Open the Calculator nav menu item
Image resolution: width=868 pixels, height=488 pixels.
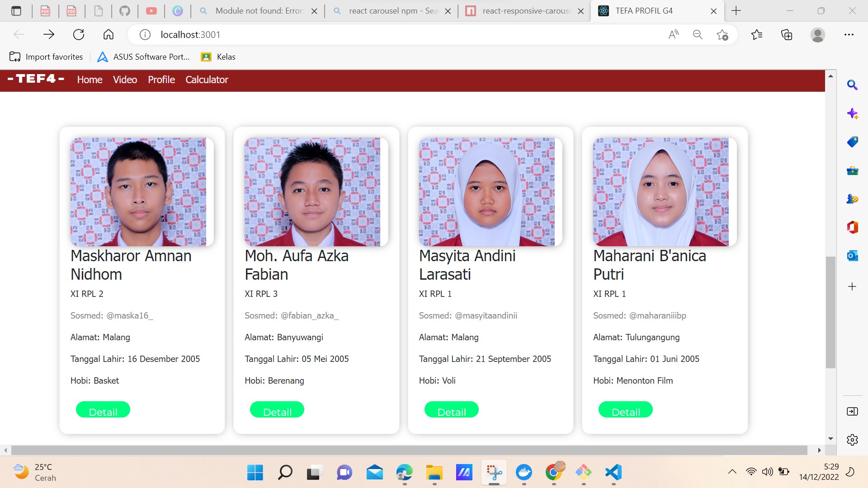click(x=207, y=80)
